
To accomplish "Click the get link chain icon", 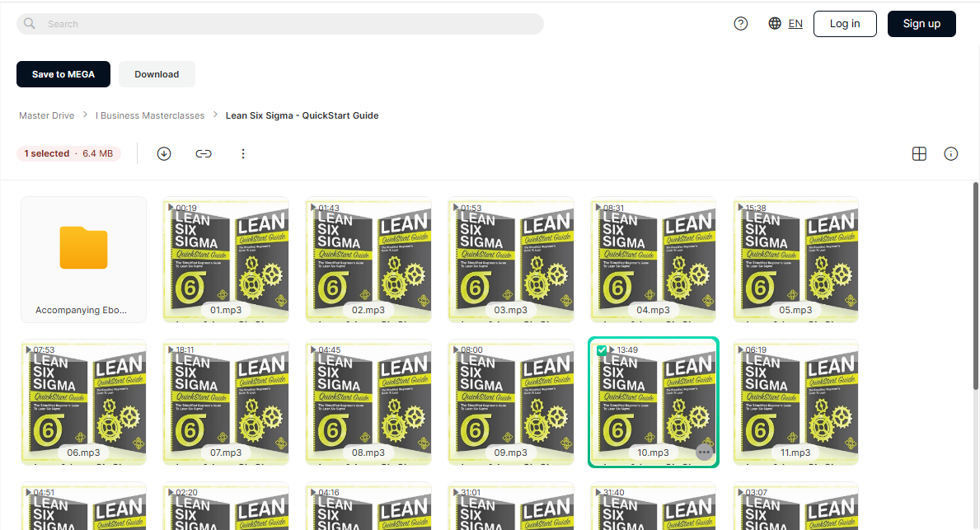I will point(204,154).
